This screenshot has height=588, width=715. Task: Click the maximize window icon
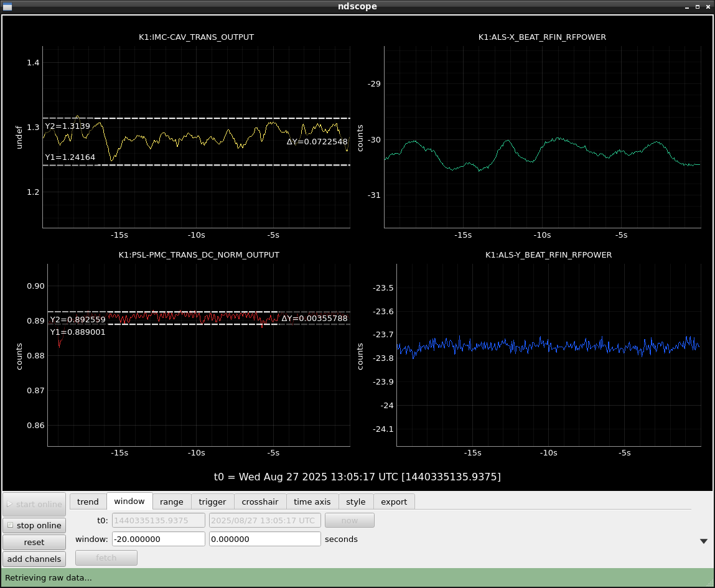pos(698,6)
